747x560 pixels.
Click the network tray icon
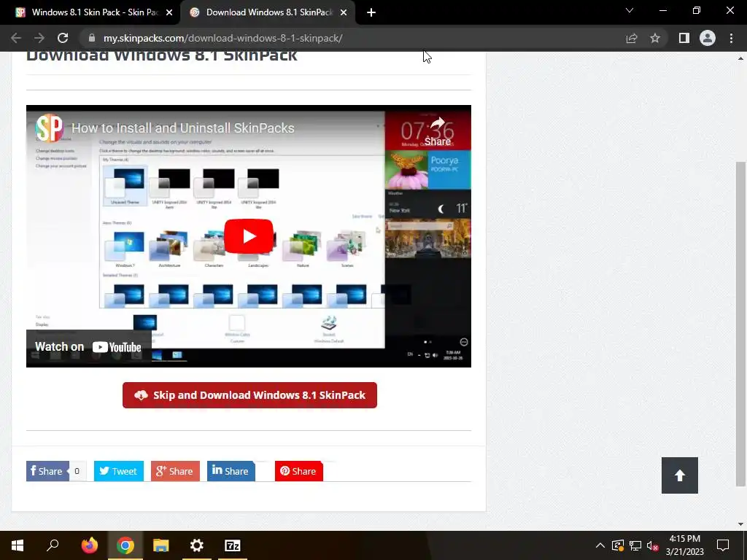click(x=635, y=545)
